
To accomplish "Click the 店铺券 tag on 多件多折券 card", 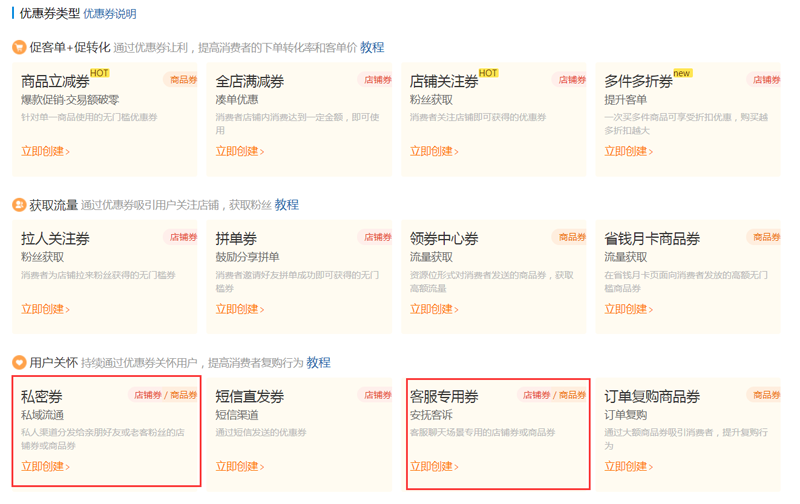I will [x=764, y=80].
